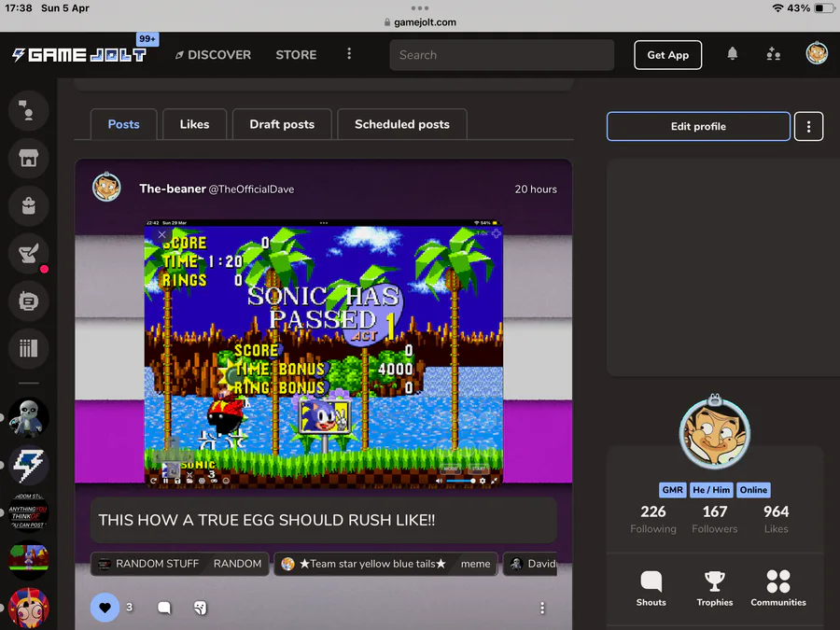The height and width of the screenshot is (630, 840).
Task: Open the Discover page
Action: [x=213, y=55]
